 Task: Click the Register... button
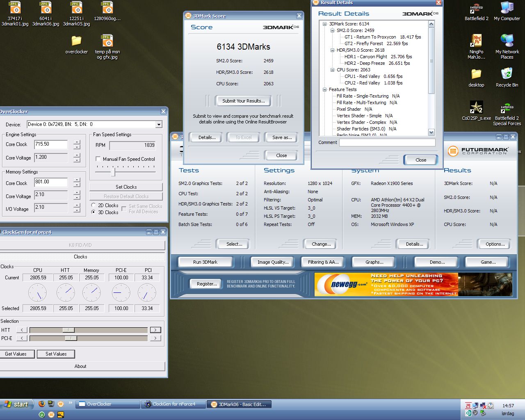207,284
